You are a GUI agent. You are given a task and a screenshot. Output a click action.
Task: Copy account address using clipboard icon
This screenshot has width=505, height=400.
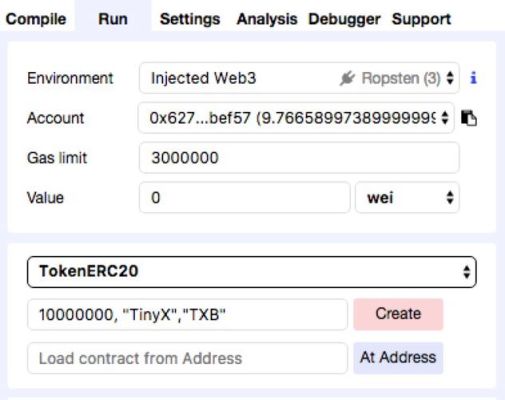coord(469,118)
